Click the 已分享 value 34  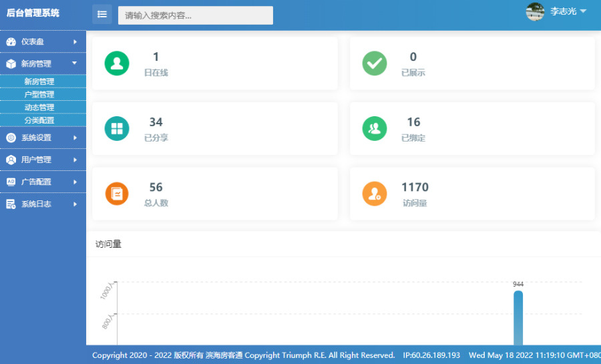coord(156,122)
